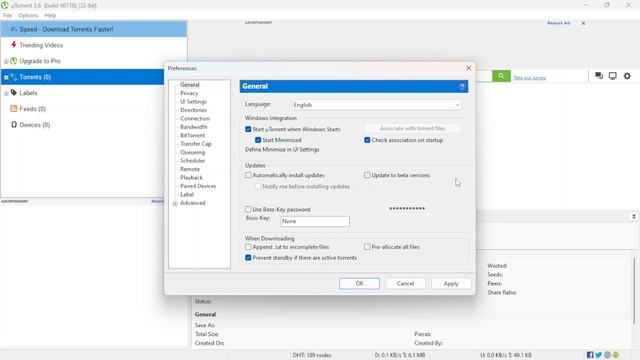Select Remote in preferences tree
This screenshot has height=360, width=640.
pos(190,169)
